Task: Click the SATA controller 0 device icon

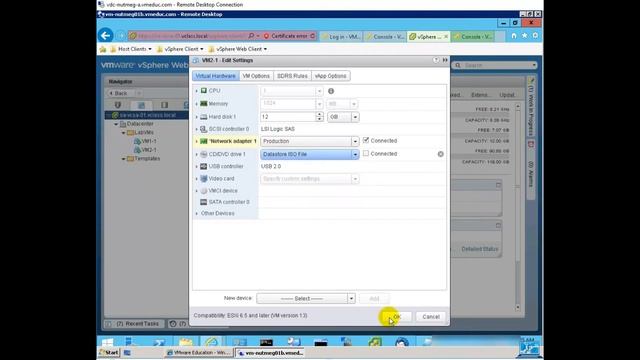Action: tap(204, 202)
